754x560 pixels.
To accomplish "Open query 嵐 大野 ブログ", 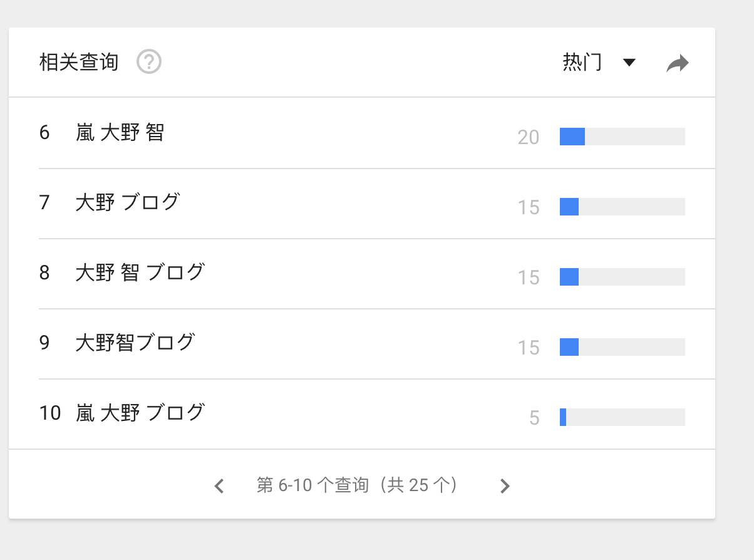I will point(140,414).
